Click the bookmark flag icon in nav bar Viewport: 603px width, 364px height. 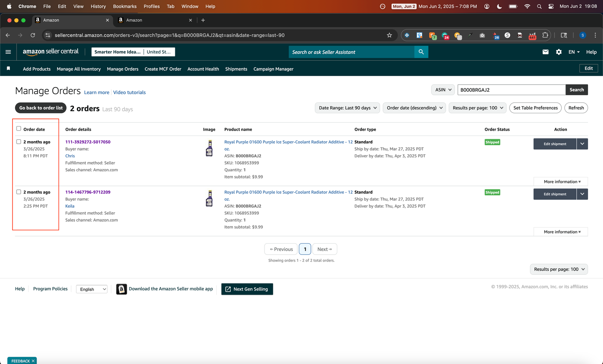[x=8, y=69]
